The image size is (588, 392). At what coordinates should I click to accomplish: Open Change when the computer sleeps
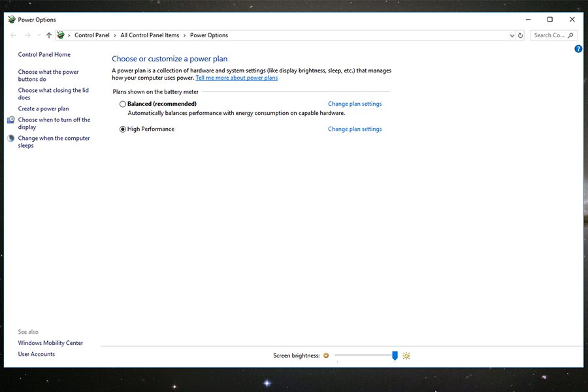54,142
